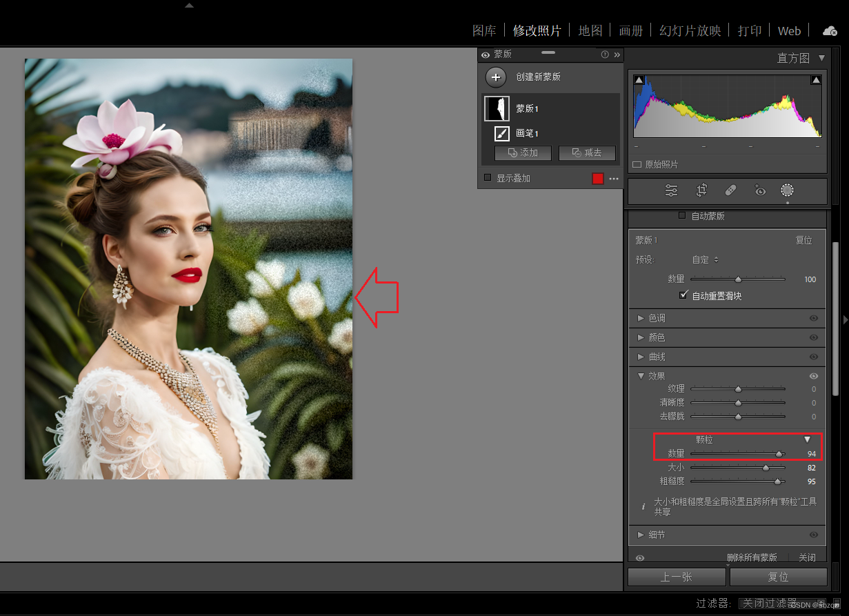Image resolution: width=849 pixels, height=616 pixels.
Task: Uncheck 自动重置滑块 checkbox
Action: (x=683, y=295)
